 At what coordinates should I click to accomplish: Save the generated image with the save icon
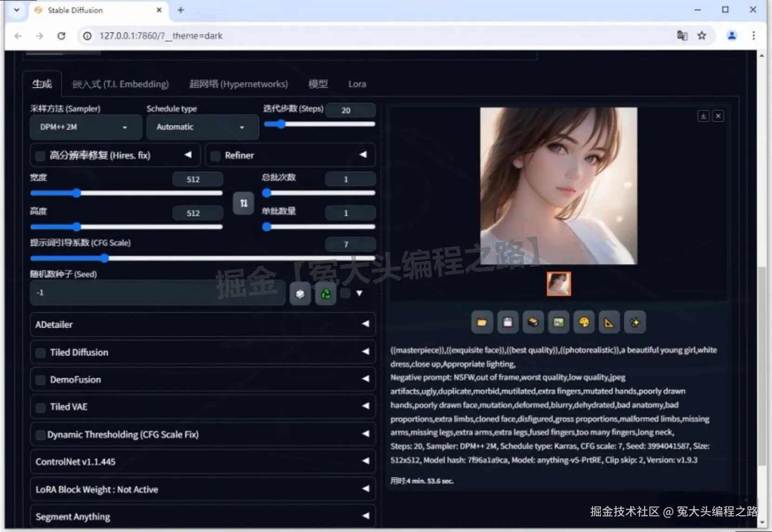pyautogui.click(x=507, y=322)
